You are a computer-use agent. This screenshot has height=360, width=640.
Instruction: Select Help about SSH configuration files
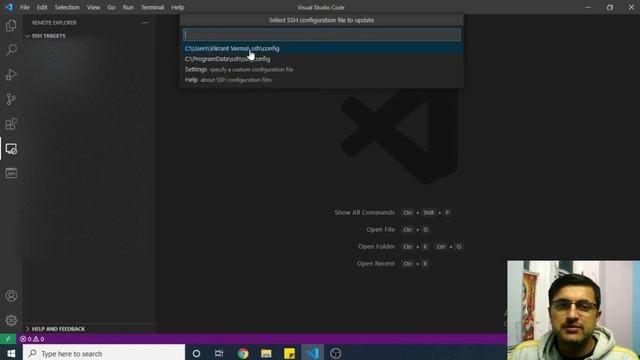tap(322, 80)
